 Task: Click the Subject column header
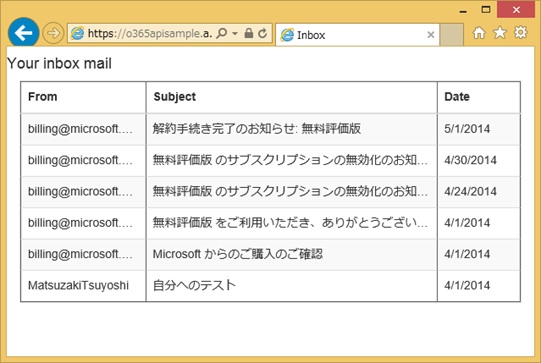pyautogui.click(x=292, y=97)
